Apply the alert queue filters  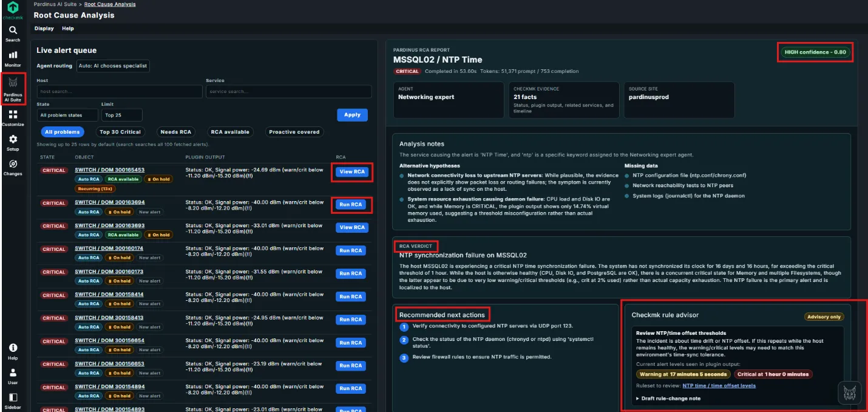pyautogui.click(x=352, y=115)
